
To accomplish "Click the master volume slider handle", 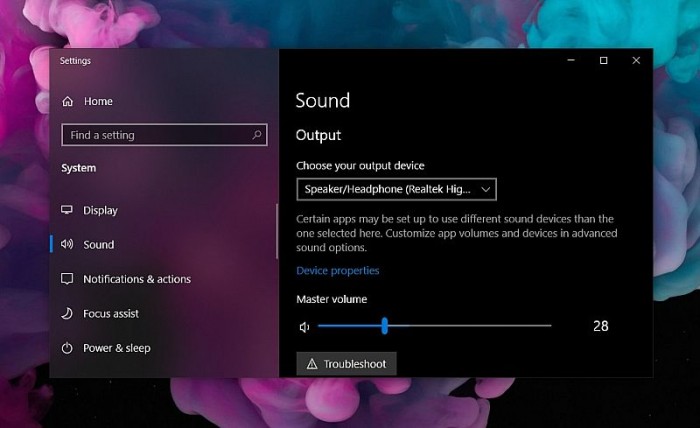I will 384,325.
